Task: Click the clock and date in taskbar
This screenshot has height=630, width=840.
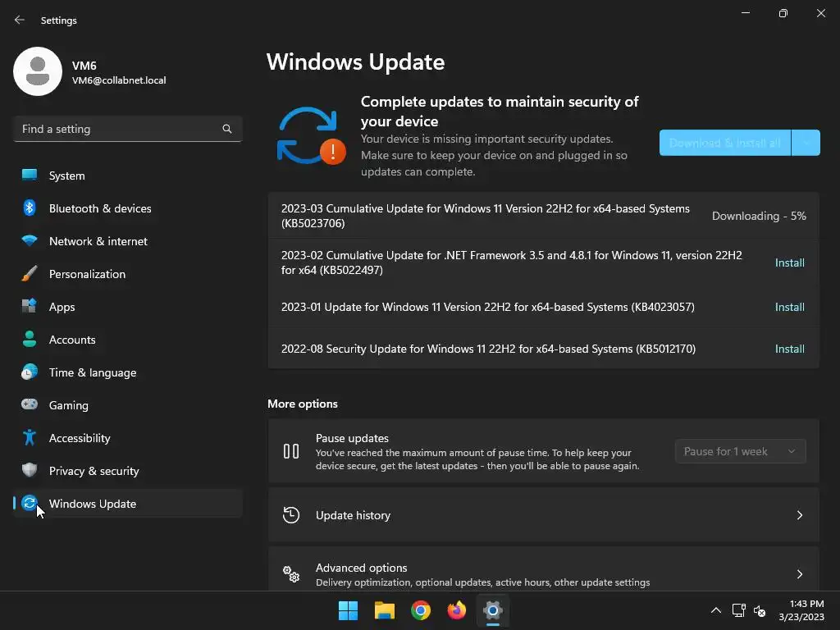Action: 801,610
